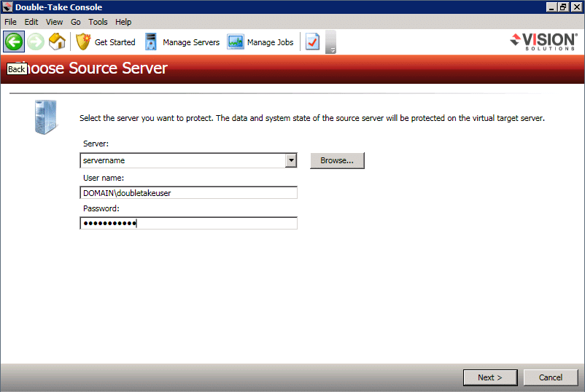Screen dimensions: 585x392
Task: Open the File menu
Action: pos(10,22)
